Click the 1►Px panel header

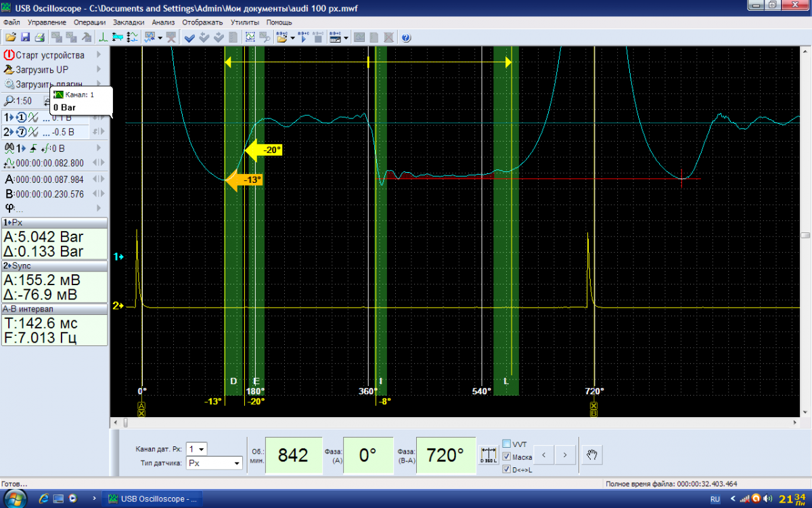(54, 222)
